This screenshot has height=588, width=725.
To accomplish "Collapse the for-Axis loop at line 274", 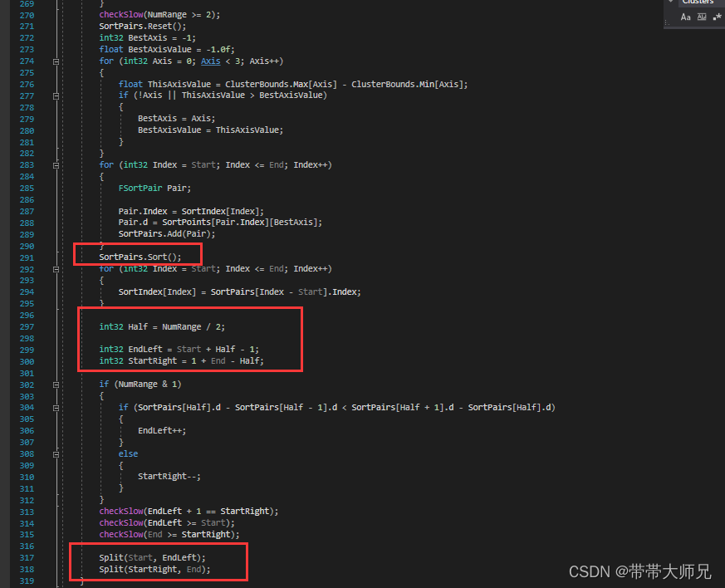I will tap(56, 61).
